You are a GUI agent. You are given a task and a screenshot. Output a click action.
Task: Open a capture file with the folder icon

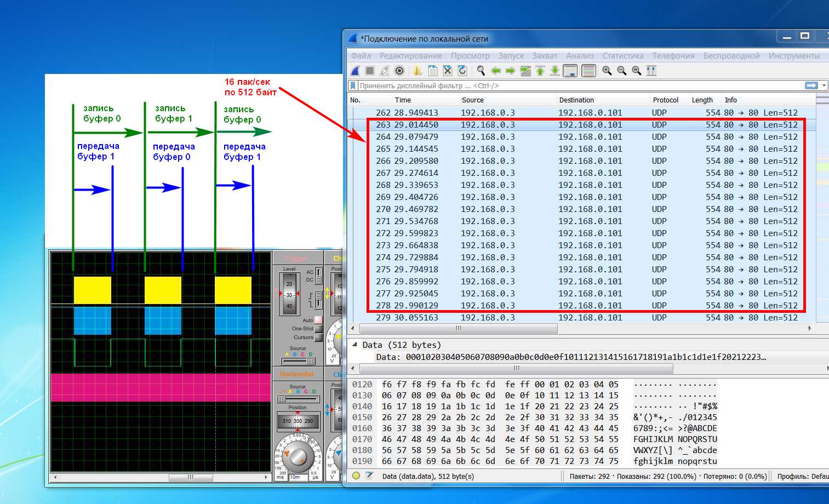418,71
